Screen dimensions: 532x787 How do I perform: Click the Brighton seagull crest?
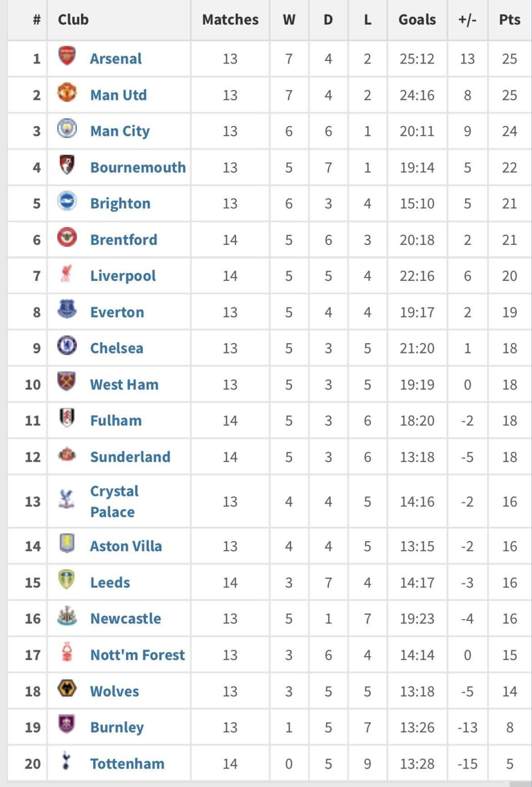[x=68, y=203]
